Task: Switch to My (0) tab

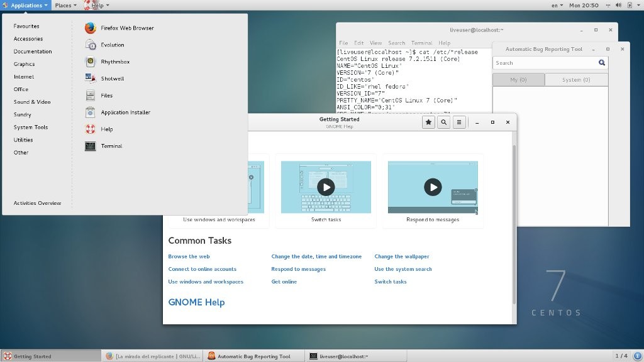Action: pos(518,80)
